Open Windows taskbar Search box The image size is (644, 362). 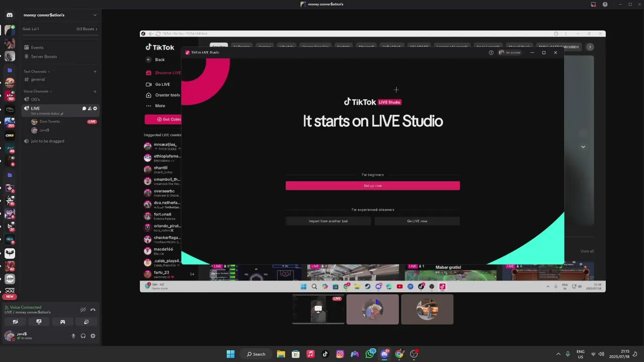pyautogui.click(x=256, y=354)
